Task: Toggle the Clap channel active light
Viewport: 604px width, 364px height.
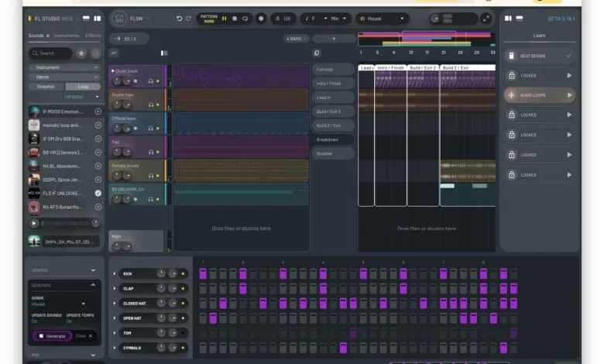Action: [183, 288]
